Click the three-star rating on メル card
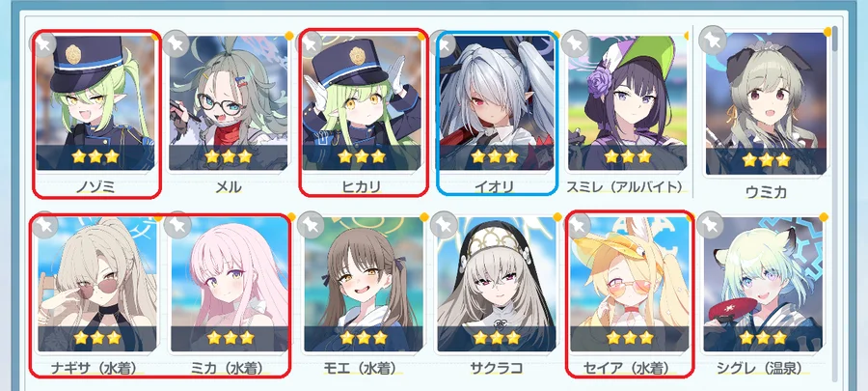The image size is (868, 391). coord(228,156)
